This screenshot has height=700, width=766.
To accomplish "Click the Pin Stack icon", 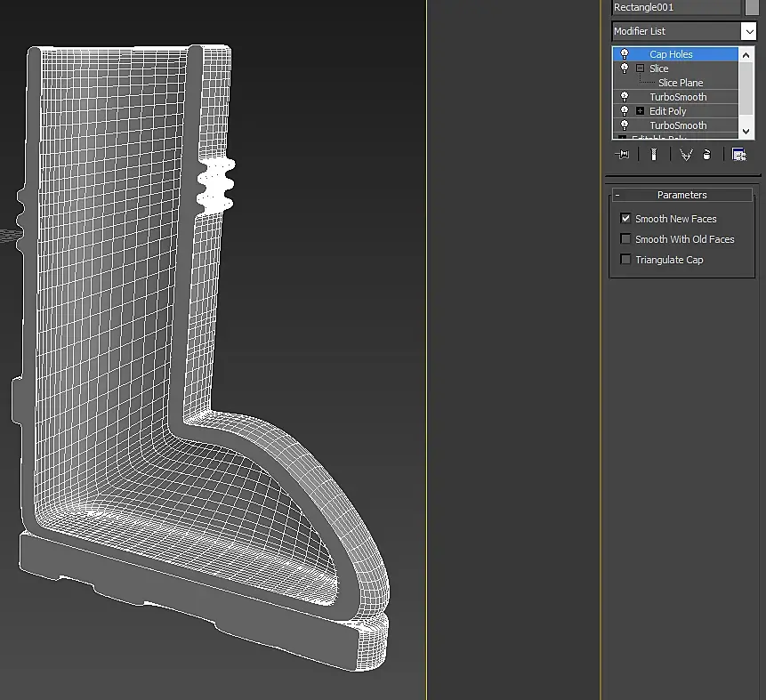I will coord(623,155).
